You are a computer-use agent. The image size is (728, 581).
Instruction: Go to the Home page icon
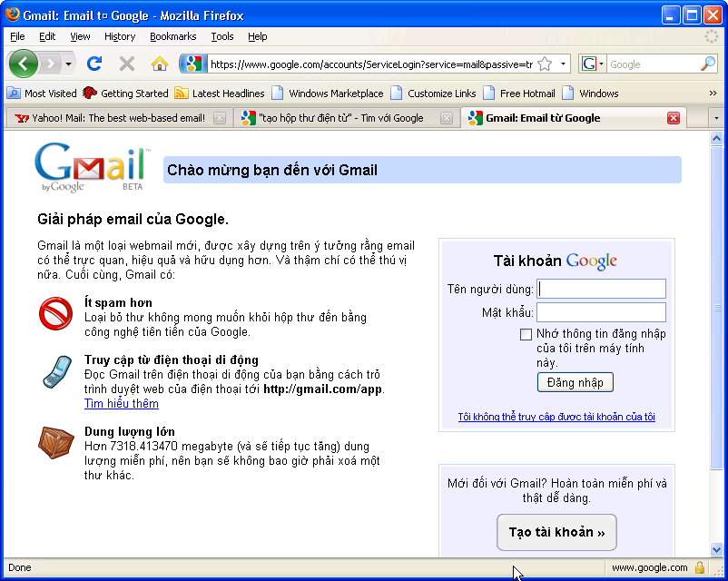click(x=159, y=64)
